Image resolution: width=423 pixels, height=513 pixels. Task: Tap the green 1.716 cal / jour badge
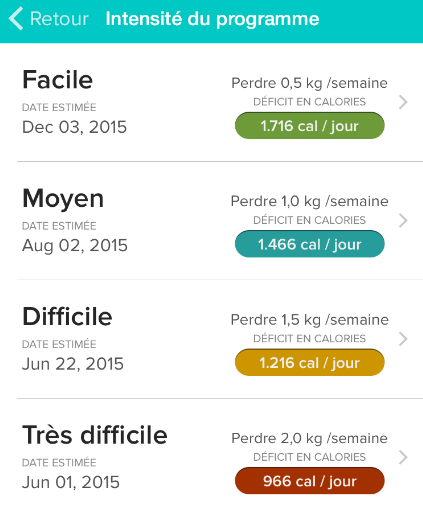[x=310, y=126]
